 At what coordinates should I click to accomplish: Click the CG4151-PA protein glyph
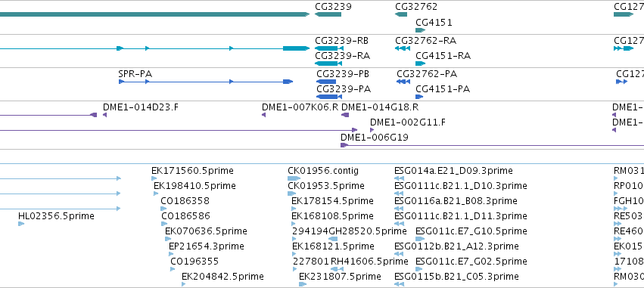[x=419, y=97]
